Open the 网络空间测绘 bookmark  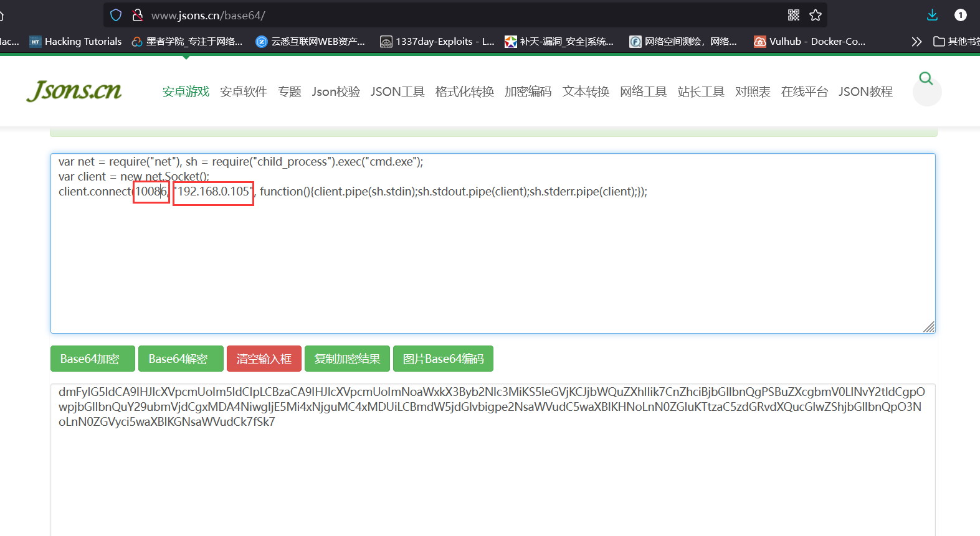tap(683, 42)
